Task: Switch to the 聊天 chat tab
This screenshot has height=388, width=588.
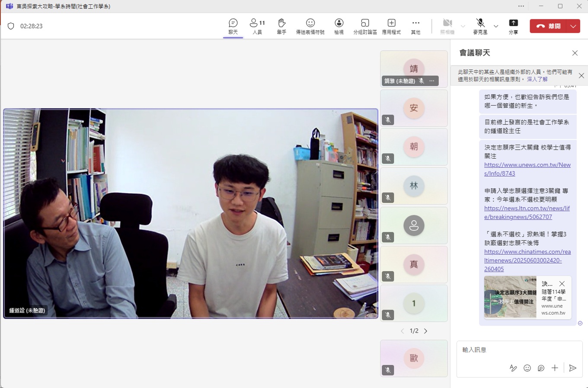Action: click(x=233, y=26)
